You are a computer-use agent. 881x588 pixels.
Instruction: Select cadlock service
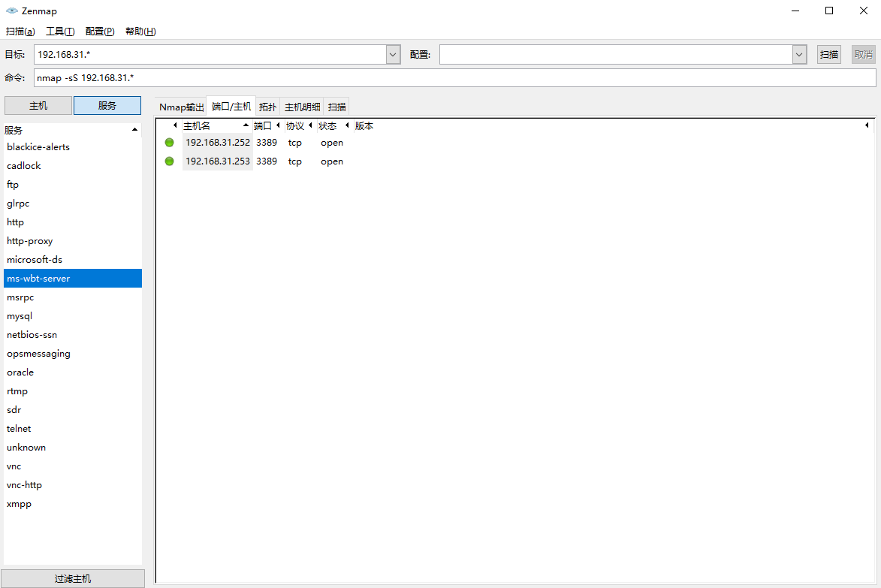pyautogui.click(x=73, y=166)
